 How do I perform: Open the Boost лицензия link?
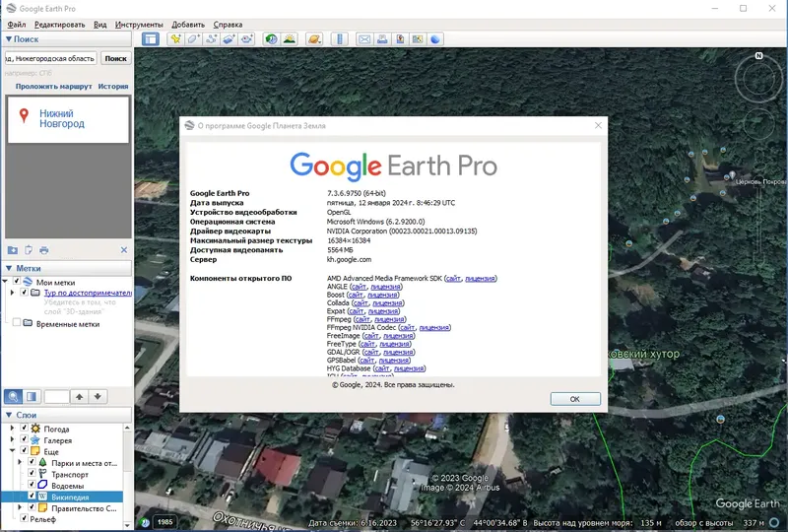coord(382,295)
